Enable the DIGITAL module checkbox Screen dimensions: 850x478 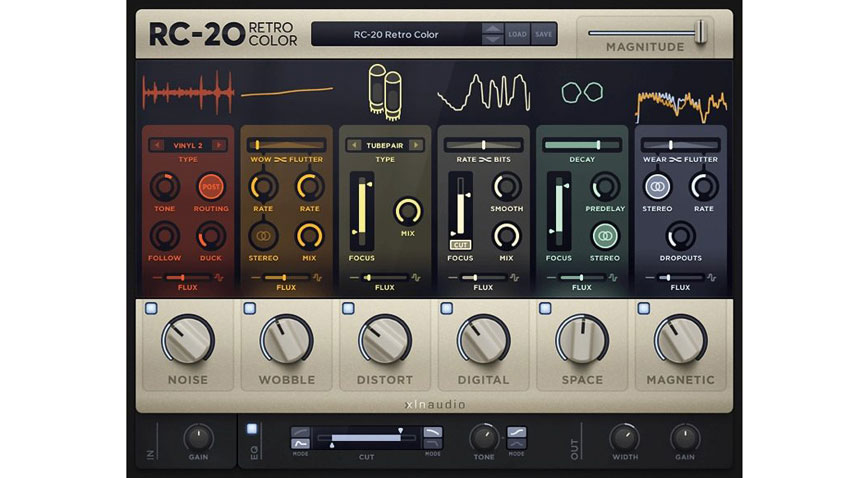coord(447,308)
